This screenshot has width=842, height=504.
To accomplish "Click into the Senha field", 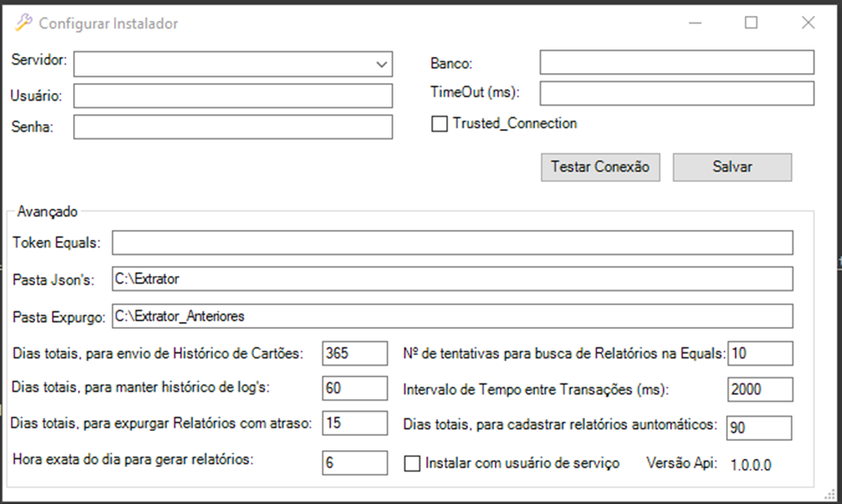I will (232, 127).
